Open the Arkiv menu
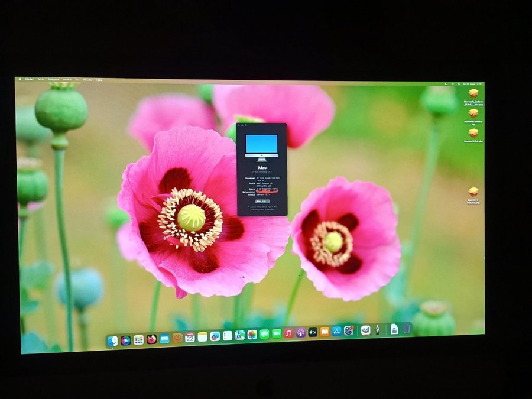 (x=41, y=79)
